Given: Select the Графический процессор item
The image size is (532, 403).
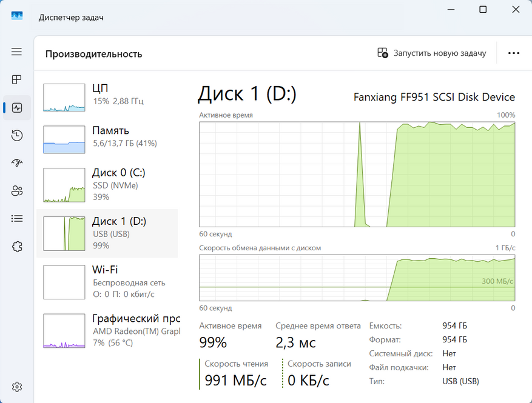Looking at the screenshot, I should (x=109, y=330).
